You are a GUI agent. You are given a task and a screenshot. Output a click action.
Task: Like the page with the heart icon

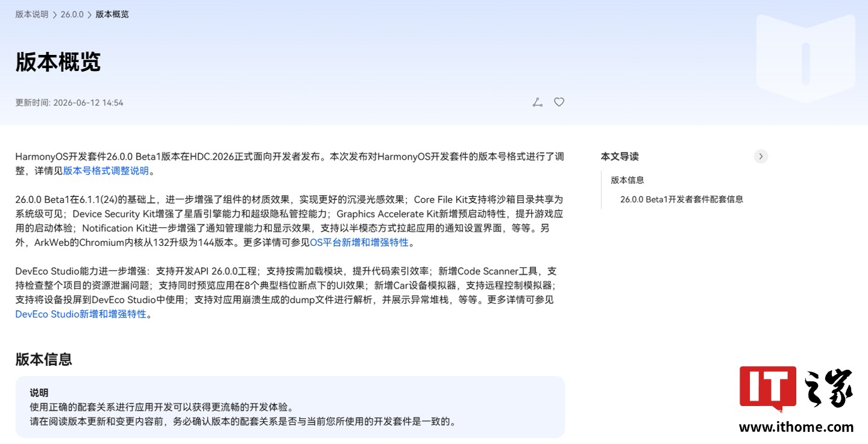click(559, 102)
